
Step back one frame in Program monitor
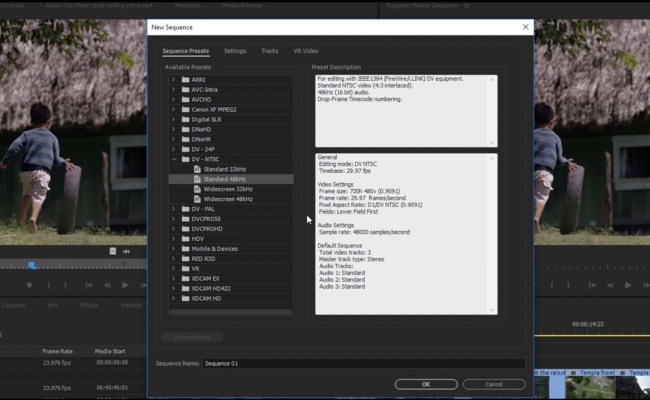point(610,285)
